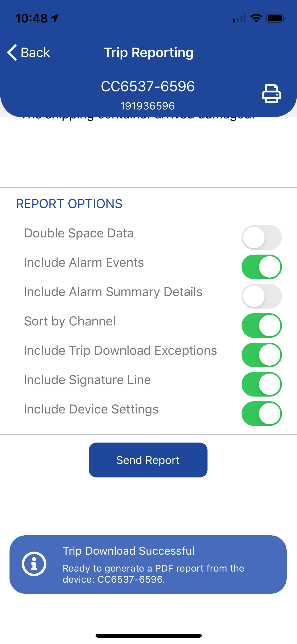Tap device name CC6537-6596 in header
The width and height of the screenshot is (297, 644).
pyautogui.click(x=148, y=86)
